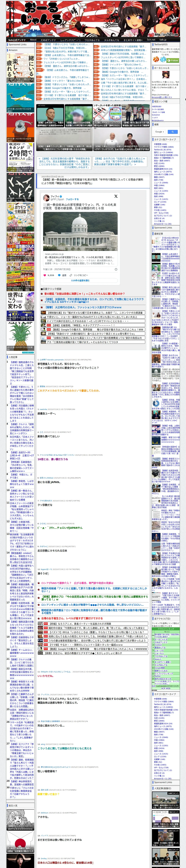The width and height of the screenshot is (186, 868).
Task: Open the ヌルポあんてな nav item
Action: 111,40
